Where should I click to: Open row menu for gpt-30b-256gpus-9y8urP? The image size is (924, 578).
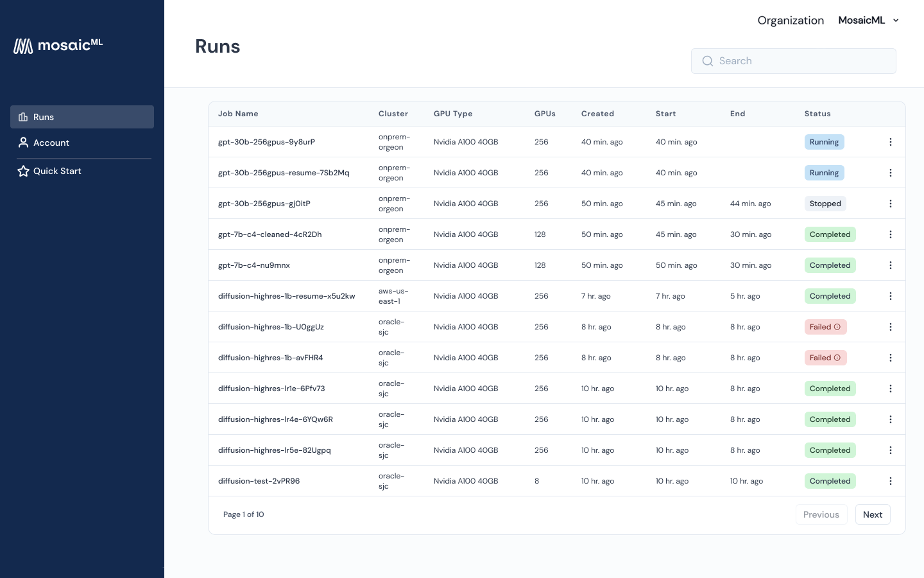891,142
